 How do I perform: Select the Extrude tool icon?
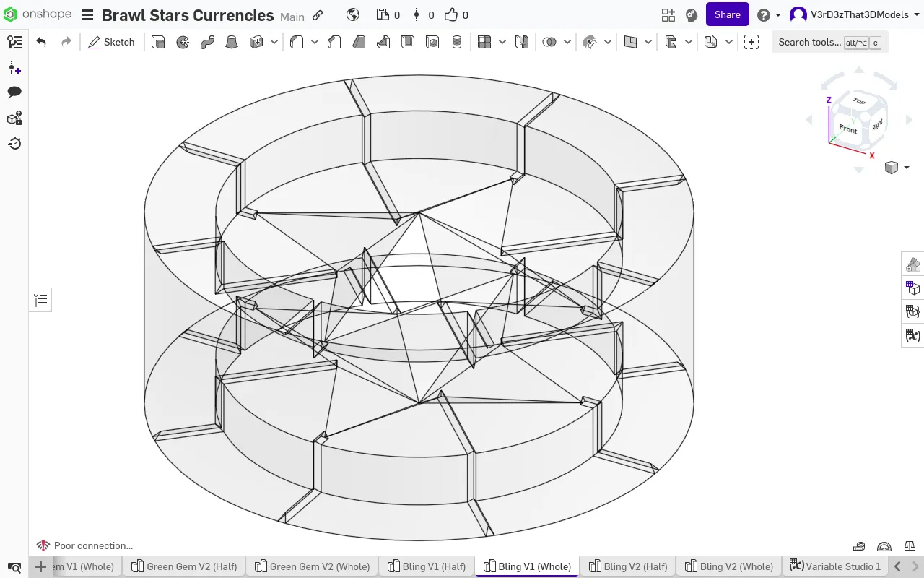pos(158,42)
